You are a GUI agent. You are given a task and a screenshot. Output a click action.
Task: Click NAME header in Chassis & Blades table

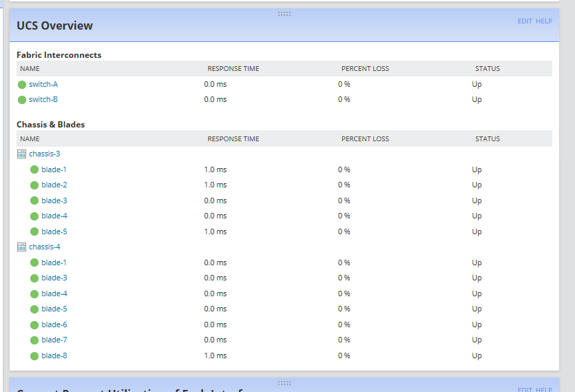(x=30, y=138)
